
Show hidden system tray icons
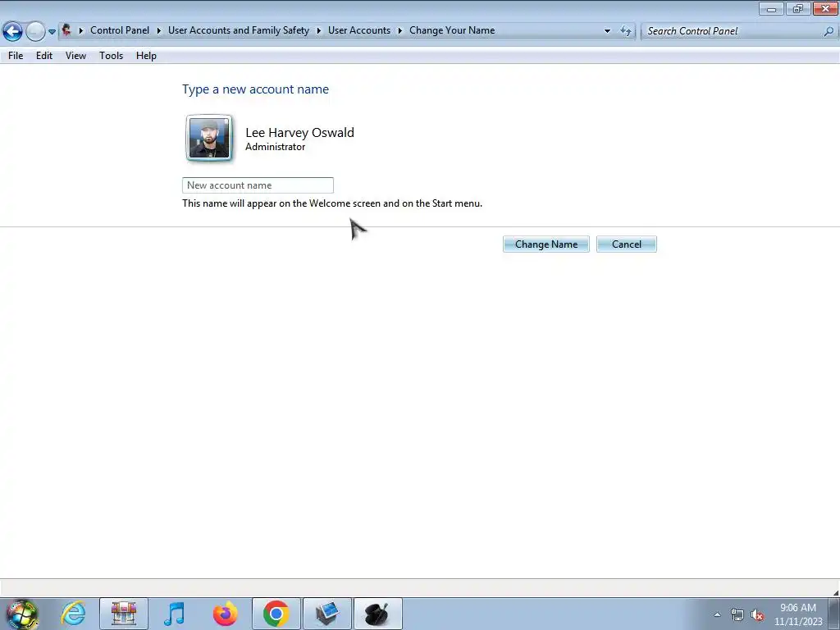pyautogui.click(x=717, y=614)
